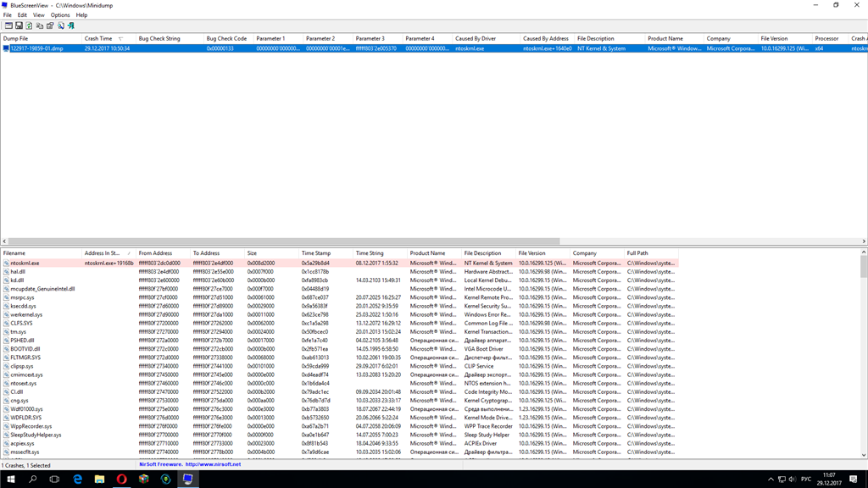
Task: Sort by Parameter 1 column header
Action: (278, 39)
